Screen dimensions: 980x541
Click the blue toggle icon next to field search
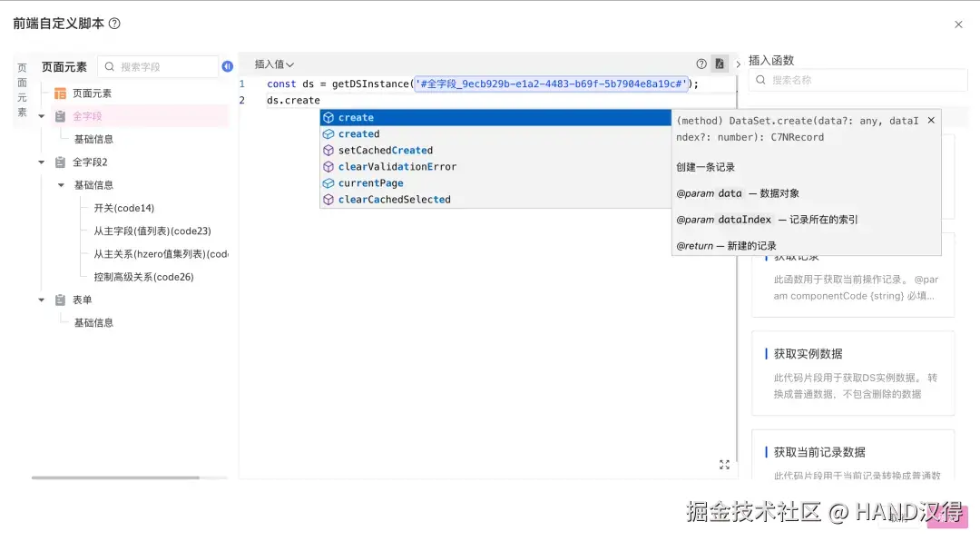click(228, 66)
